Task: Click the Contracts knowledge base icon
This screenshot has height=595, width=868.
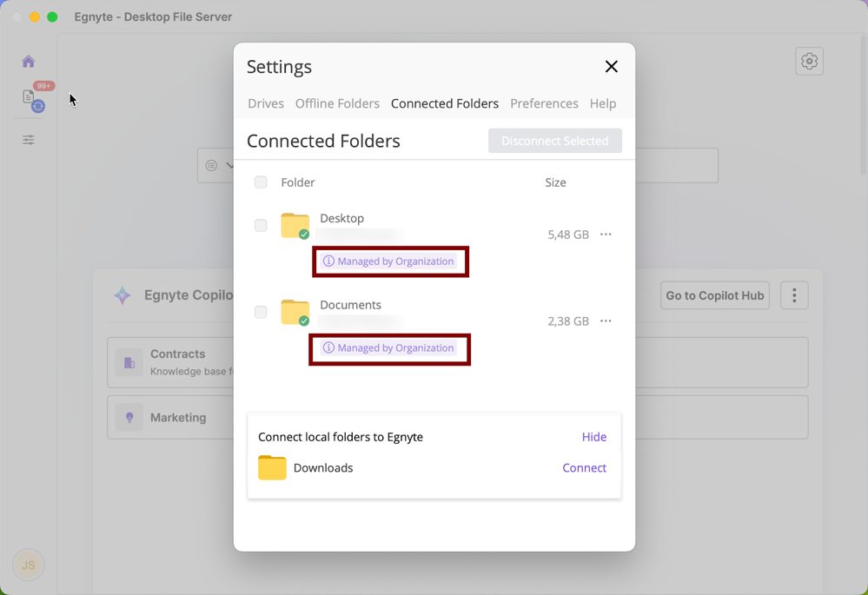Action: (x=129, y=362)
